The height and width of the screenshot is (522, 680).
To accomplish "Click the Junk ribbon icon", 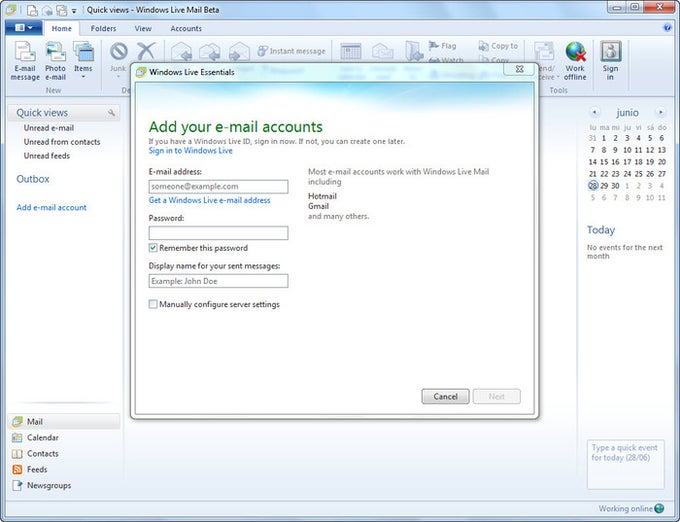I will (118, 51).
